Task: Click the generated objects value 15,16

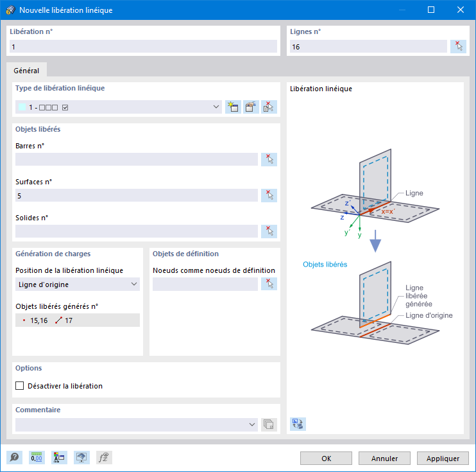Action: tap(39, 320)
